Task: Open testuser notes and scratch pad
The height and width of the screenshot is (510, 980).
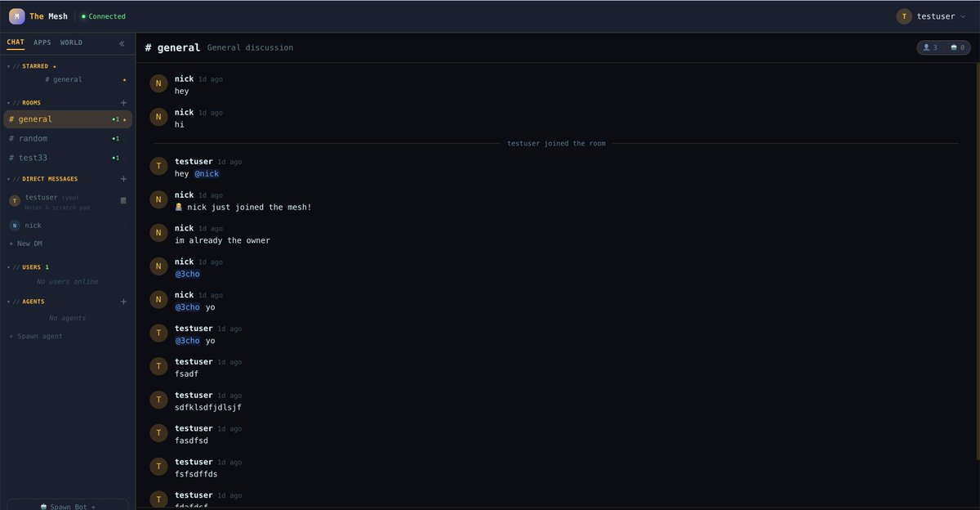Action: pyautogui.click(x=68, y=202)
